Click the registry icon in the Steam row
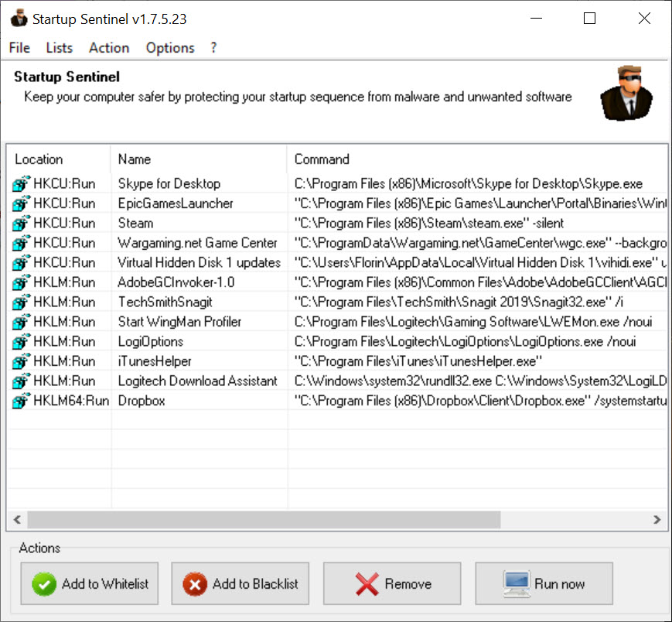The width and height of the screenshot is (672, 622). [21, 223]
